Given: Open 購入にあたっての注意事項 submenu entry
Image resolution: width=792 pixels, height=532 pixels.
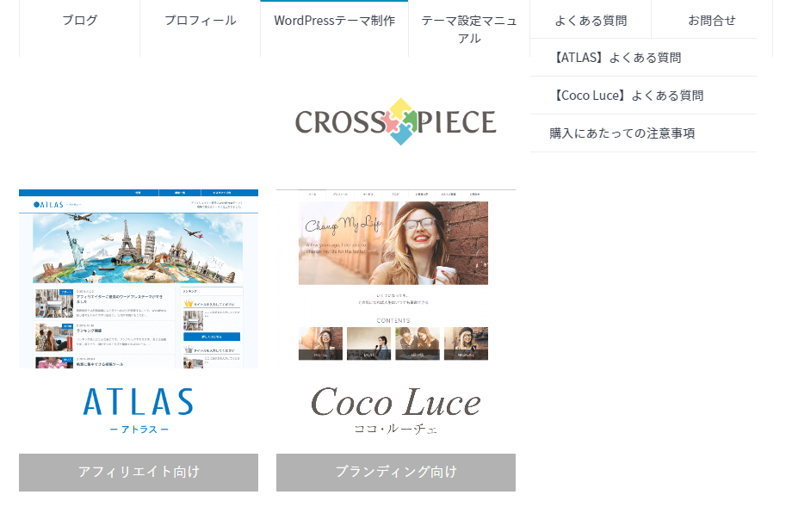Looking at the screenshot, I should [643, 133].
